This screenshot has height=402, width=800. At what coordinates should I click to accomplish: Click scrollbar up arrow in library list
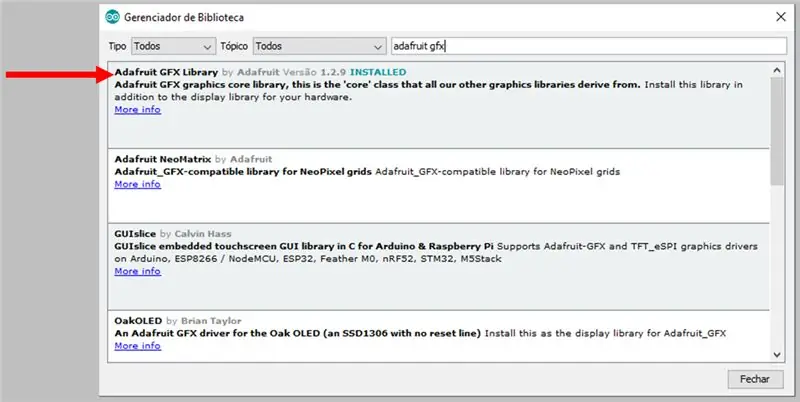tap(777, 70)
